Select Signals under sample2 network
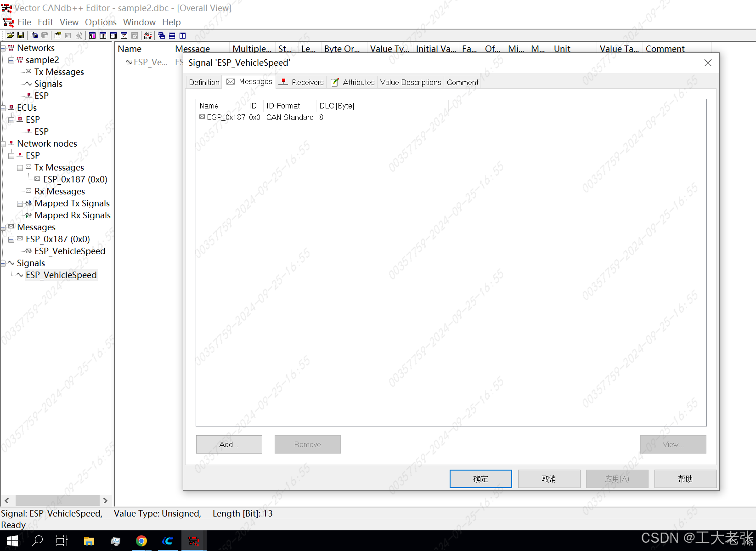756x551 pixels. pyautogui.click(x=48, y=84)
